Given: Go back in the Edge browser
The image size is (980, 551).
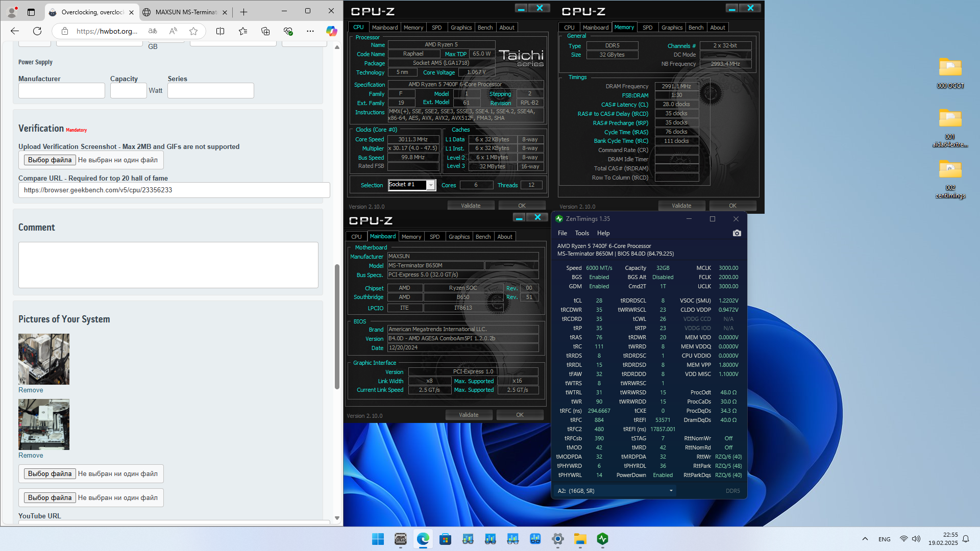Looking at the screenshot, I should point(15,31).
